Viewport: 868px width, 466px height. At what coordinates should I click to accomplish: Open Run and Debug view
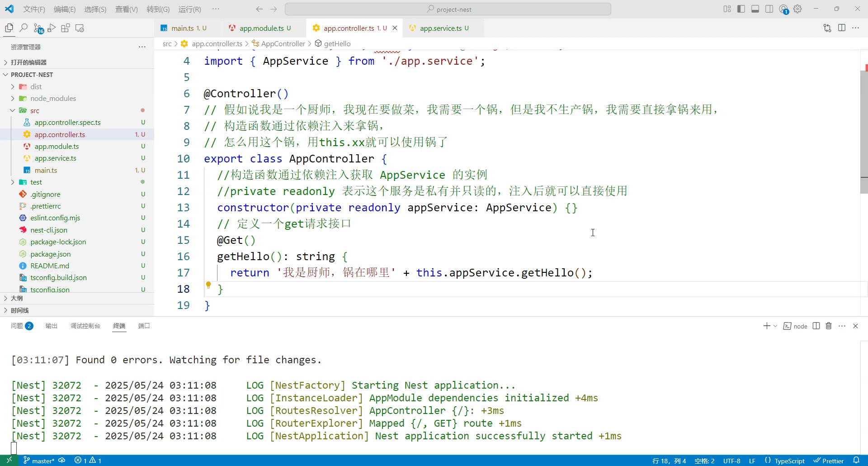tap(52, 28)
